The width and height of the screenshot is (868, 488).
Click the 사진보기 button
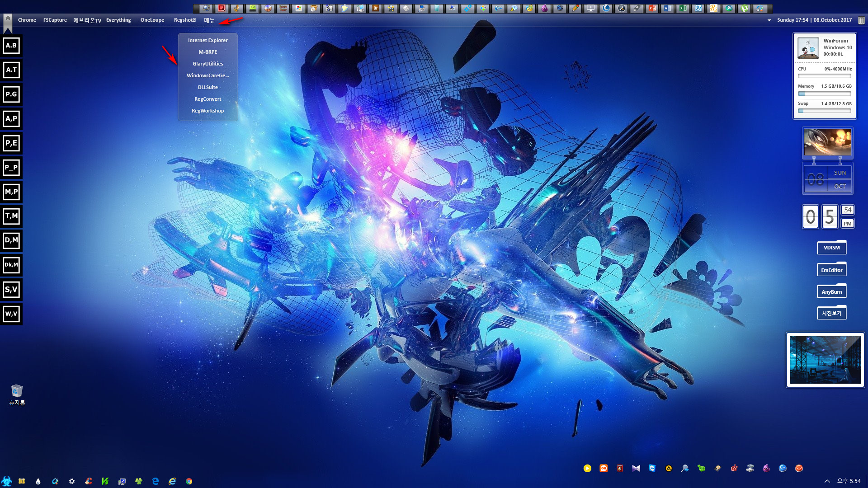click(x=832, y=313)
